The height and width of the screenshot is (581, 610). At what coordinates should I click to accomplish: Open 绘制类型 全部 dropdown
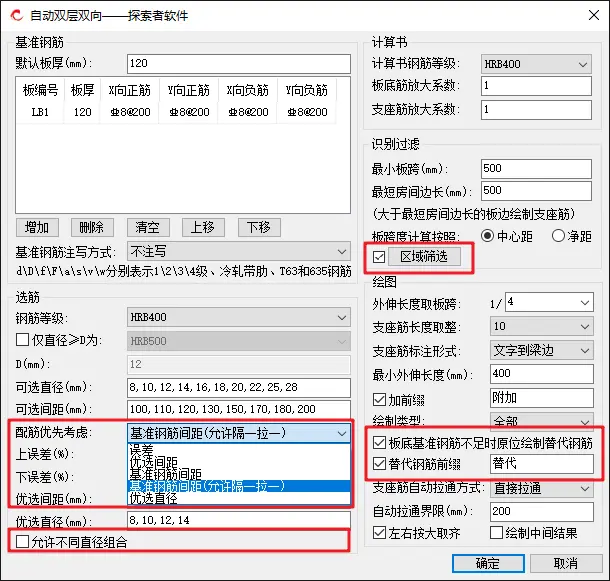click(x=542, y=420)
